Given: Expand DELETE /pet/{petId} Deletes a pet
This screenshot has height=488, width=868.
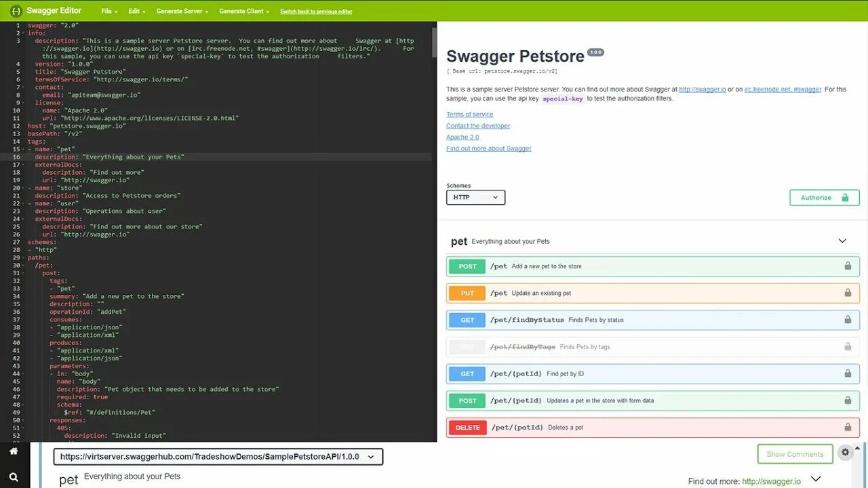Looking at the screenshot, I should tap(653, 427).
